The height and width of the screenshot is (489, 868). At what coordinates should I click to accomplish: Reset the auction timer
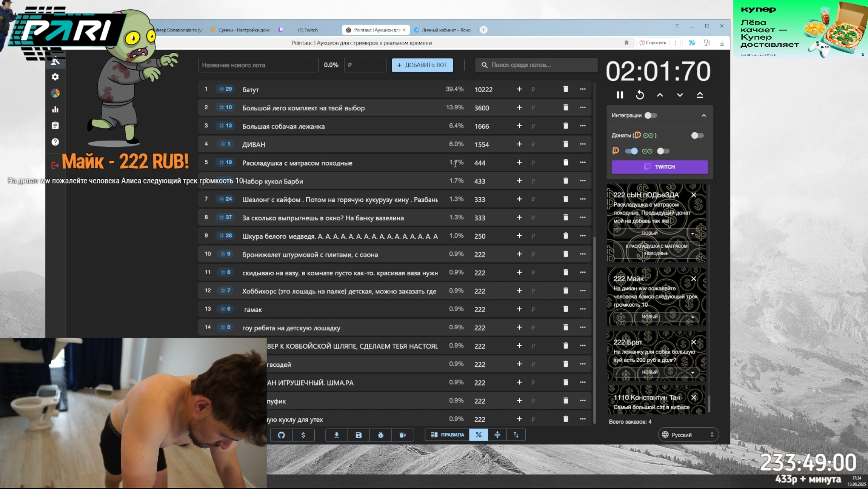pyautogui.click(x=640, y=95)
